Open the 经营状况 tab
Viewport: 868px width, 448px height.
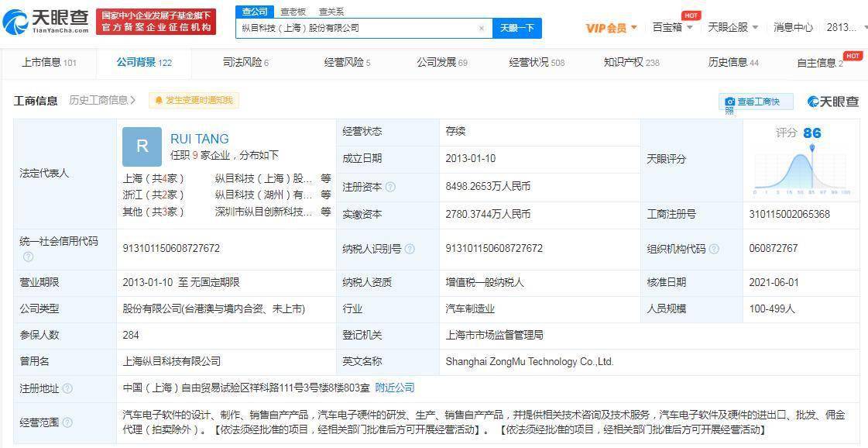click(537, 63)
